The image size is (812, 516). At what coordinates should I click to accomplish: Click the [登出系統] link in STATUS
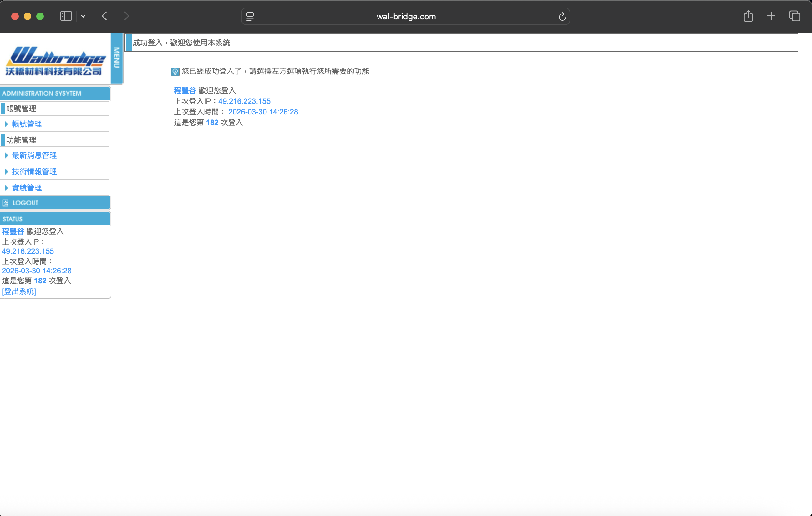[19, 291]
